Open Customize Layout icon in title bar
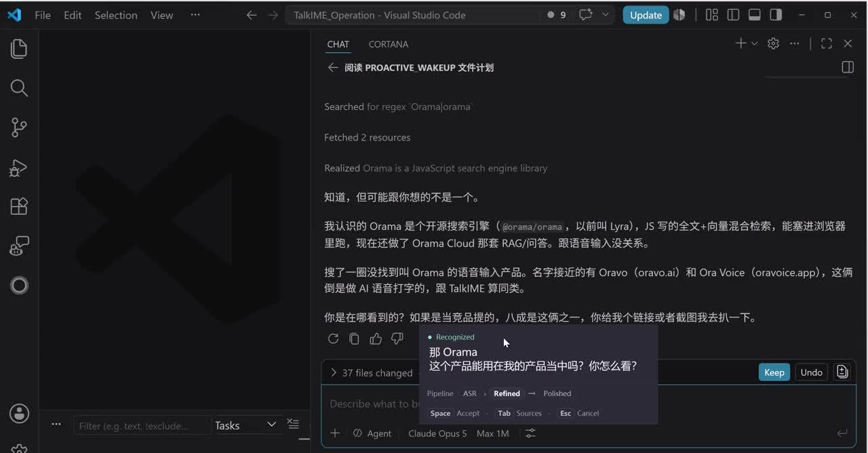This screenshot has height=453, width=868. [x=711, y=15]
